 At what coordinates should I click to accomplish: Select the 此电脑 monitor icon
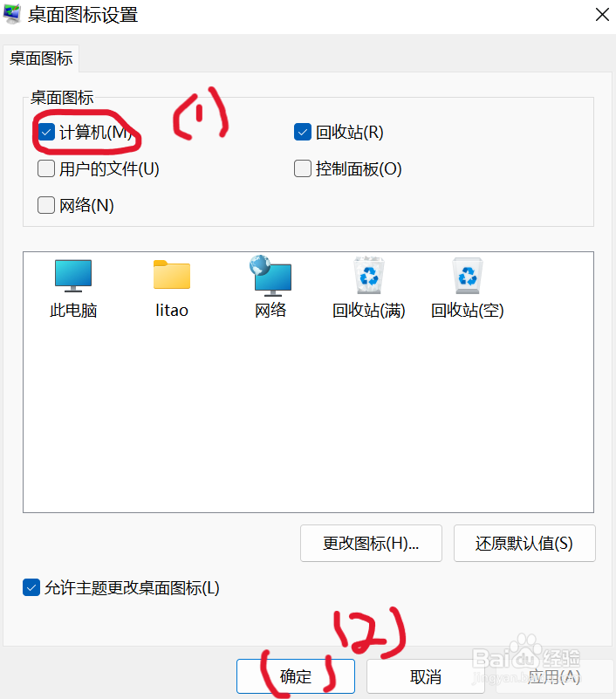point(73,276)
